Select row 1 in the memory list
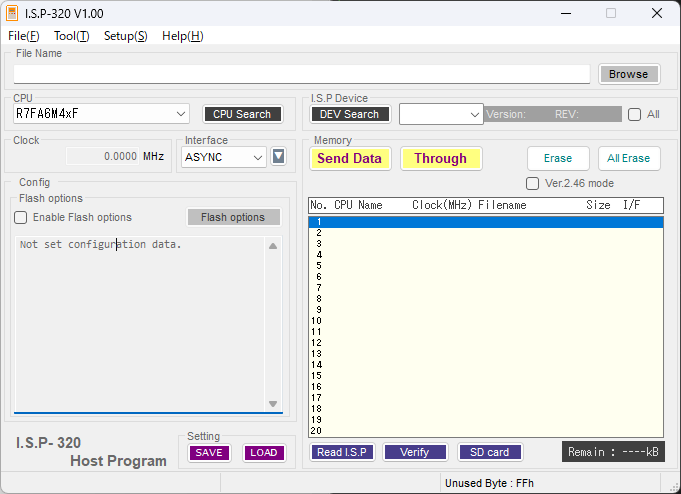The height and width of the screenshot is (494, 681). (485, 222)
